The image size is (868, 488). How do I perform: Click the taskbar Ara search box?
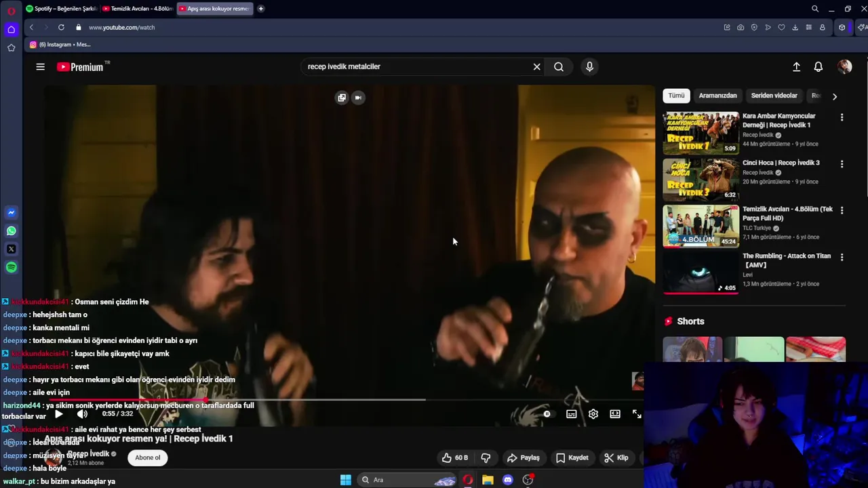click(x=407, y=480)
